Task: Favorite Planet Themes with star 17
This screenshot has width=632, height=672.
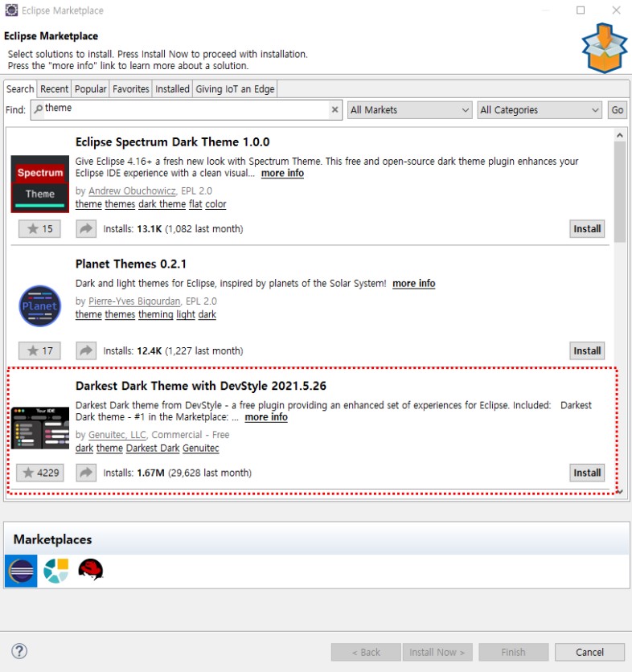Action: point(39,350)
